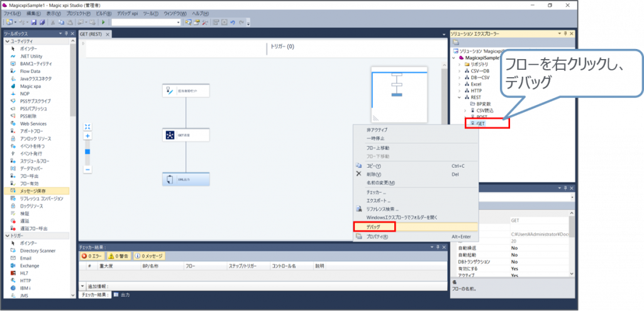Choose Directory Scanner trigger in toolbox
The image size is (644, 311).
(39, 250)
